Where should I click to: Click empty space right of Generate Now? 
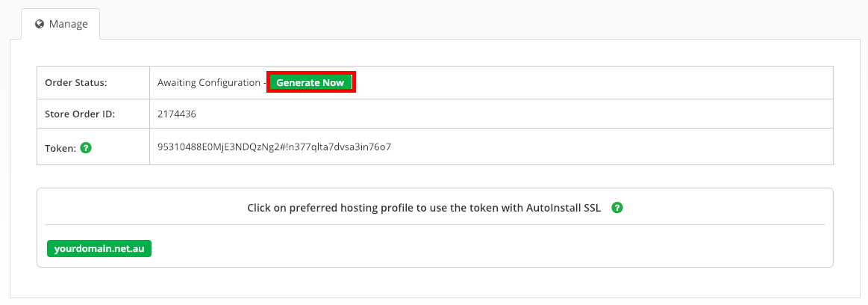593,83
